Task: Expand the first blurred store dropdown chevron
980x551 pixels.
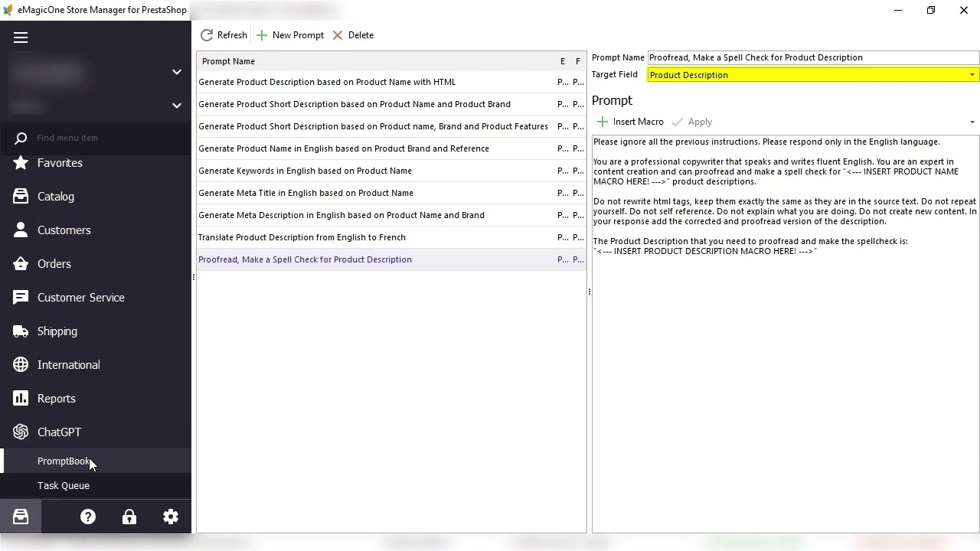Action: point(177,72)
